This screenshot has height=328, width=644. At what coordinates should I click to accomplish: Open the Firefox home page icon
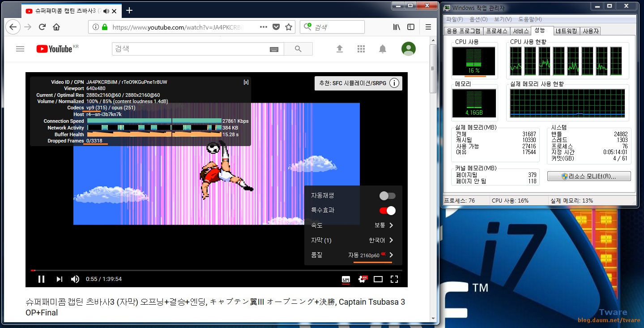[56, 27]
